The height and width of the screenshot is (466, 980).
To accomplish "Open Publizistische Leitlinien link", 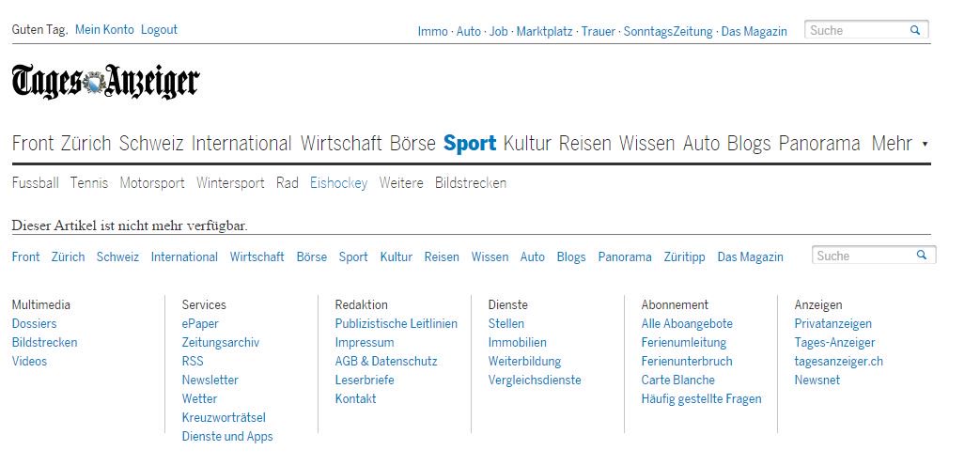I will pos(397,323).
